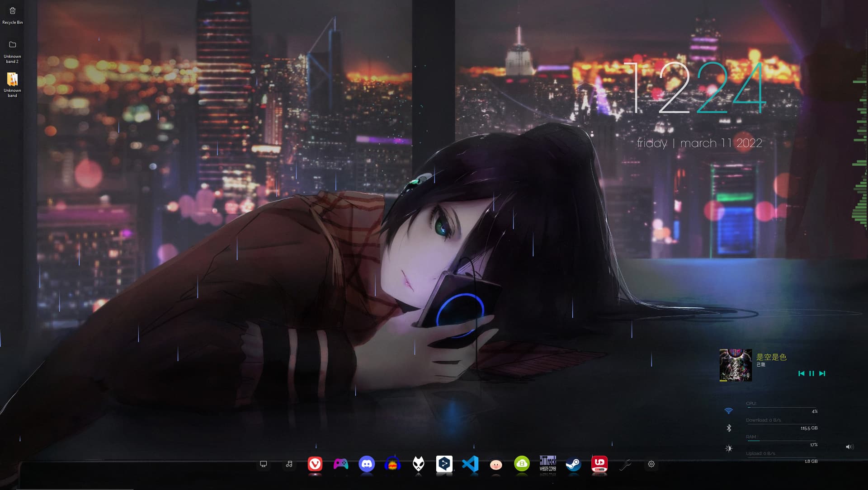Click the 'friday | march 11 2022' date
This screenshot has width=868, height=490.
coord(699,143)
